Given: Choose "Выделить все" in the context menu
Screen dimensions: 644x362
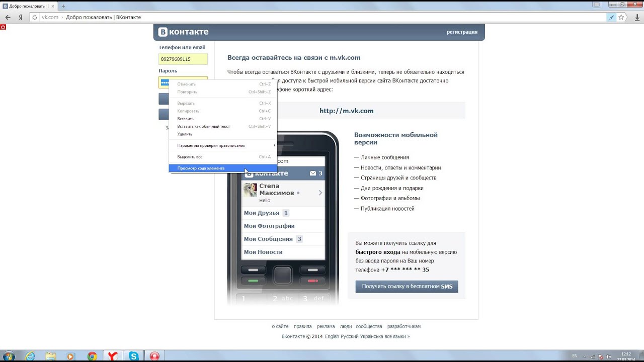Looking at the screenshot, I should tap(223, 157).
